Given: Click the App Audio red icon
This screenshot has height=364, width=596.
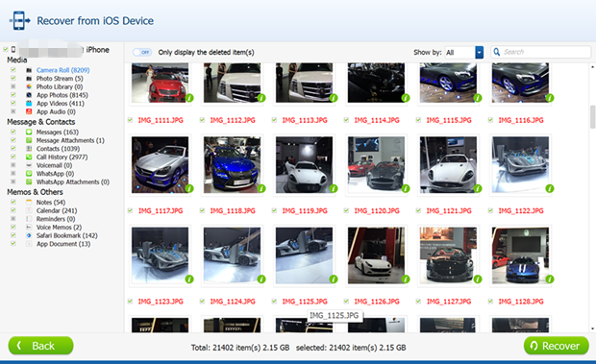Looking at the screenshot, I should [x=29, y=111].
